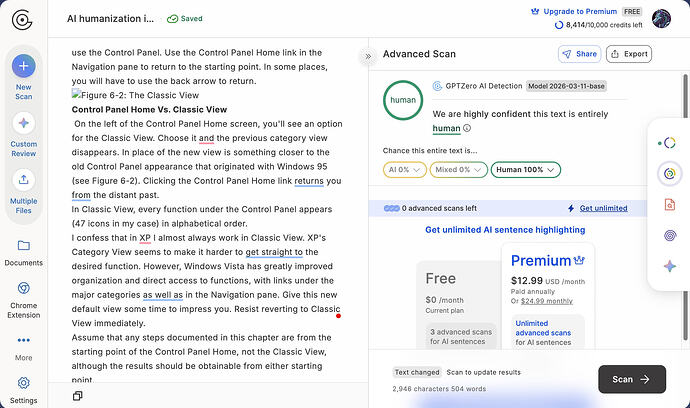This screenshot has height=408, width=690.
Task: Click Upgrade to Premium link
Action: click(x=580, y=11)
